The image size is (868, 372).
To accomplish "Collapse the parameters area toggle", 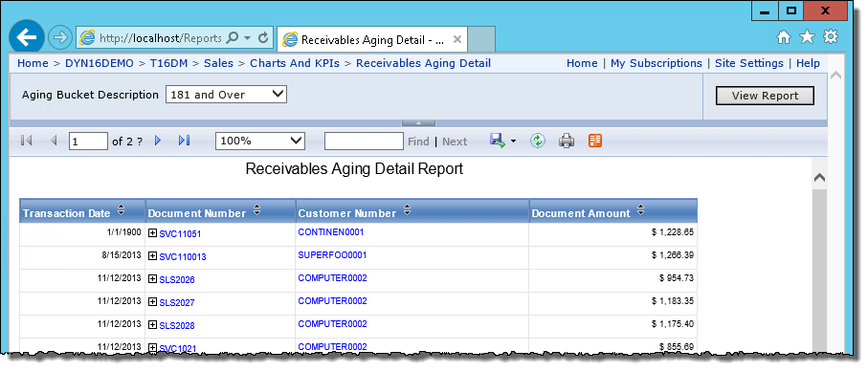I will [x=418, y=123].
